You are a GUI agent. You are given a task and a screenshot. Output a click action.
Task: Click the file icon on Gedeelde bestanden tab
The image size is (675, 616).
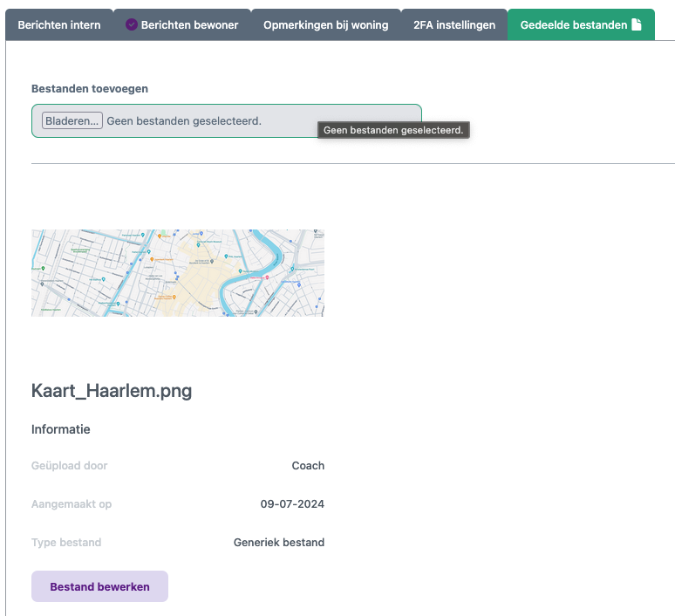click(x=637, y=25)
